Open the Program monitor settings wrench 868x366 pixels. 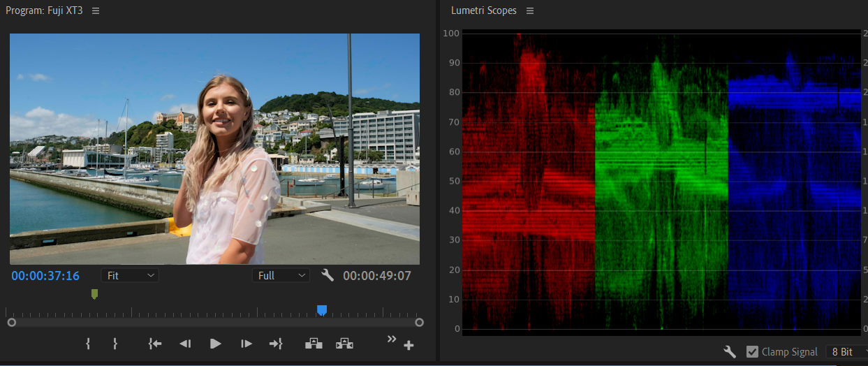tap(328, 275)
